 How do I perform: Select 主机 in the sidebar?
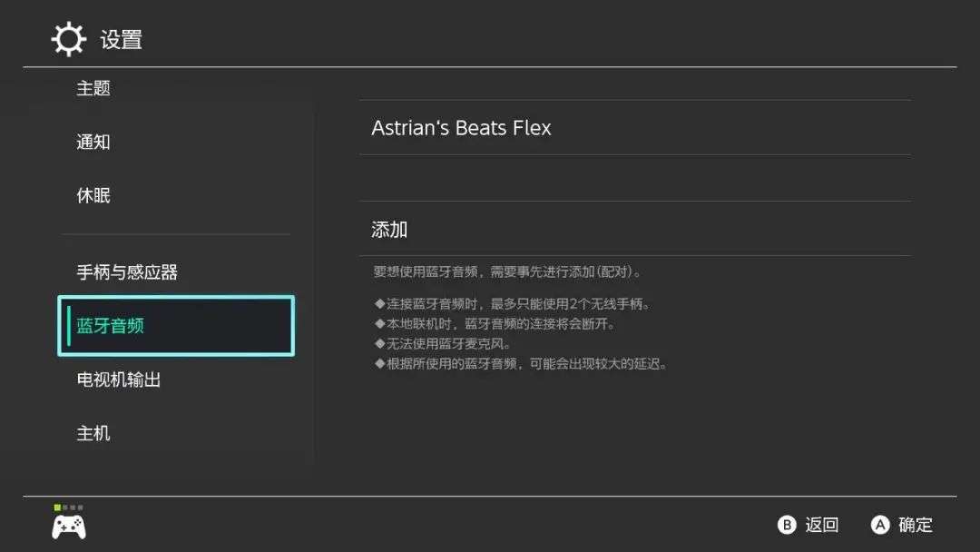(x=93, y=433)
